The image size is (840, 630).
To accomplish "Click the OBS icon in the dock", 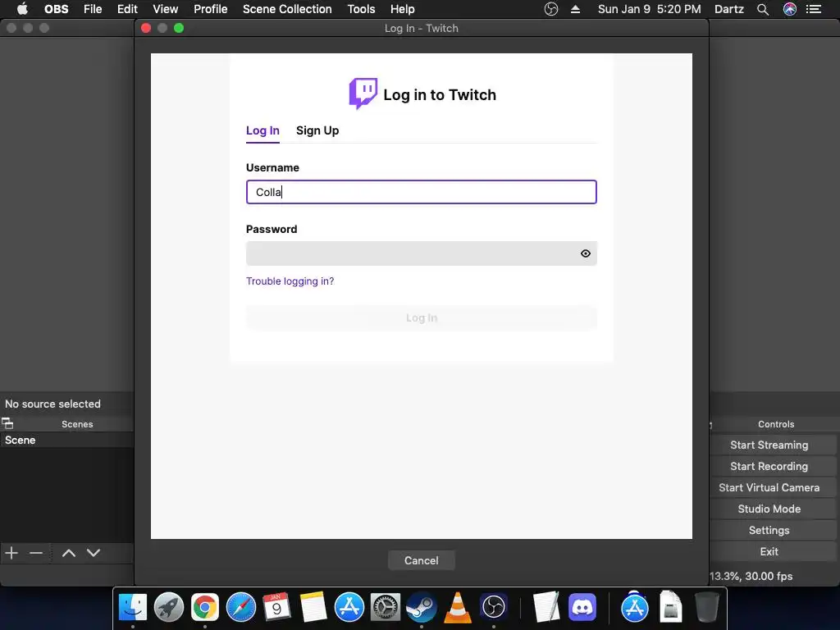I will (x=493, y=608).
